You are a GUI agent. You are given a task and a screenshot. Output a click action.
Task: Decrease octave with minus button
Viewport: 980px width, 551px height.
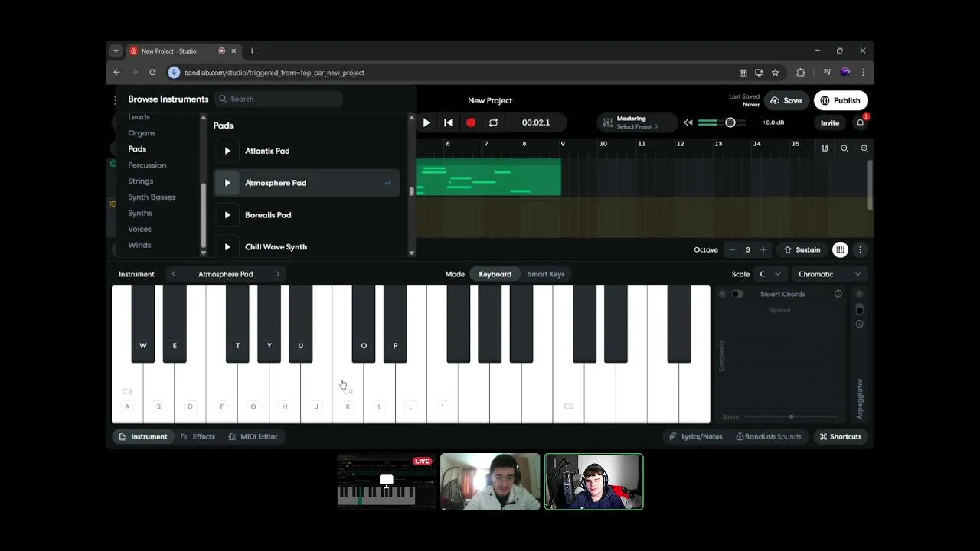(732, 249)
